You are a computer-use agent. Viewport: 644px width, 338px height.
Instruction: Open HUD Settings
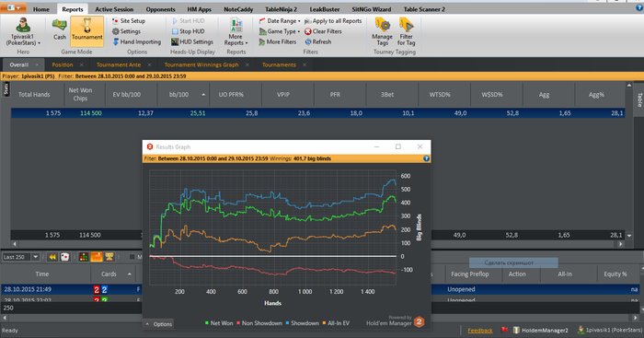(191, 42)
